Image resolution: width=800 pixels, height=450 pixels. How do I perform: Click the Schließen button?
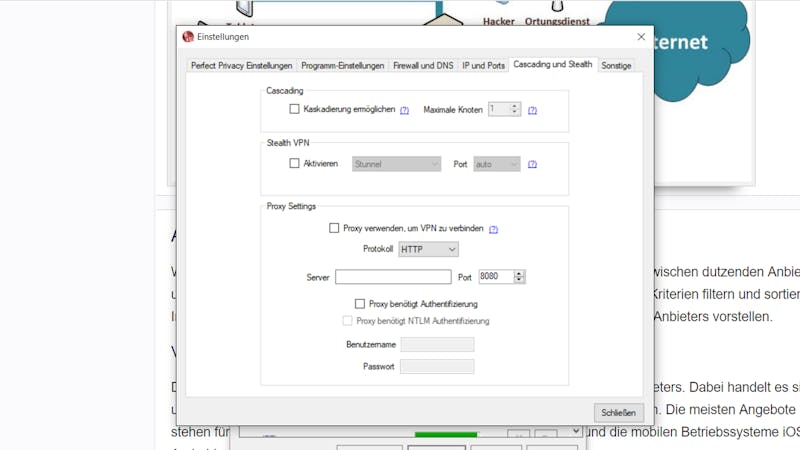(618, 412)
